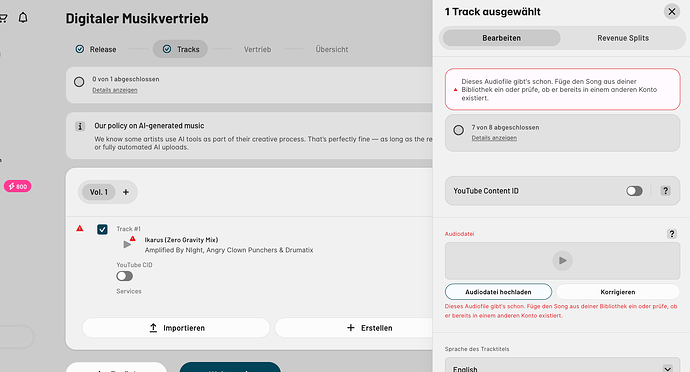Enable the YouTube Content ID toggle in panel

click(x=634, y=191)
